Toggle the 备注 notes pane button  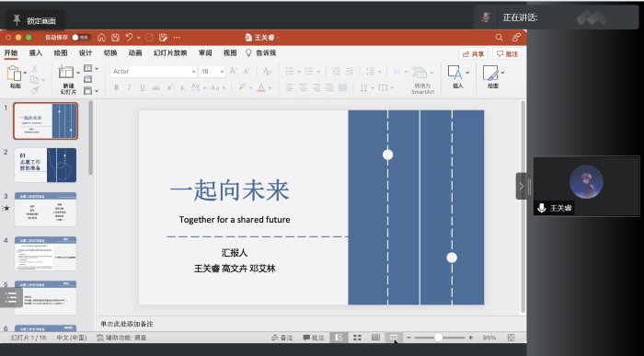[282, 338]
